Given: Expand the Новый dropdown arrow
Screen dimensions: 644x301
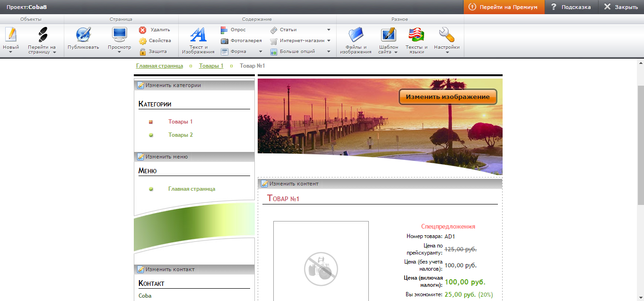Looking at the screenshot, I should (x=10, y=53).
